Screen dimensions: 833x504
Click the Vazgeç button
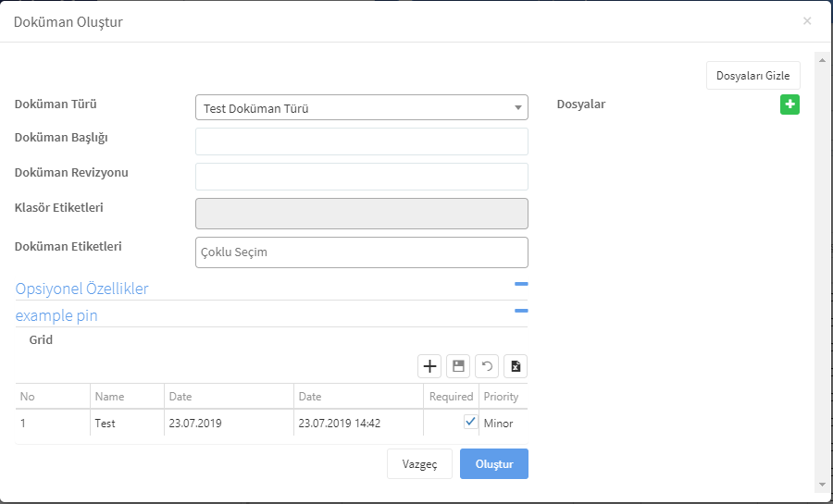[419, 463]
